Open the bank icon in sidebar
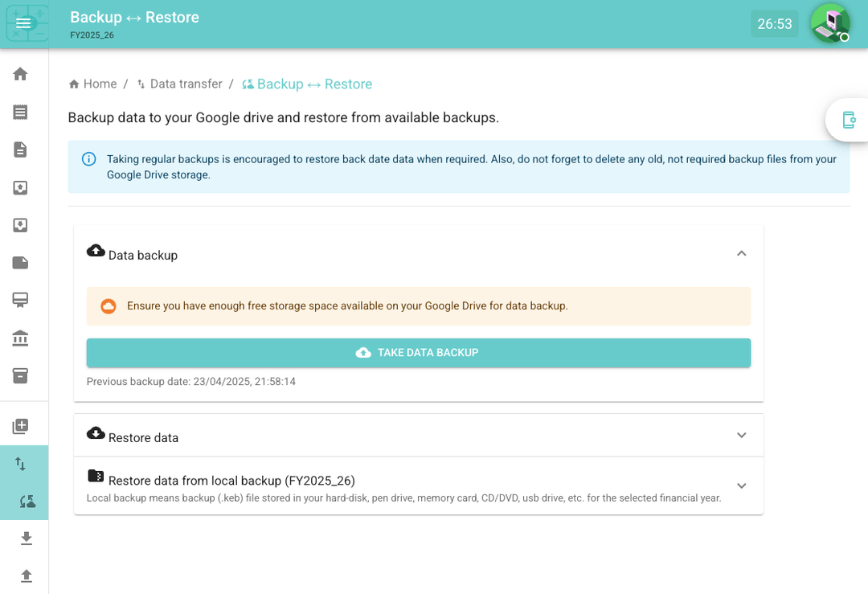868x594 pixels. click(21, 338)
